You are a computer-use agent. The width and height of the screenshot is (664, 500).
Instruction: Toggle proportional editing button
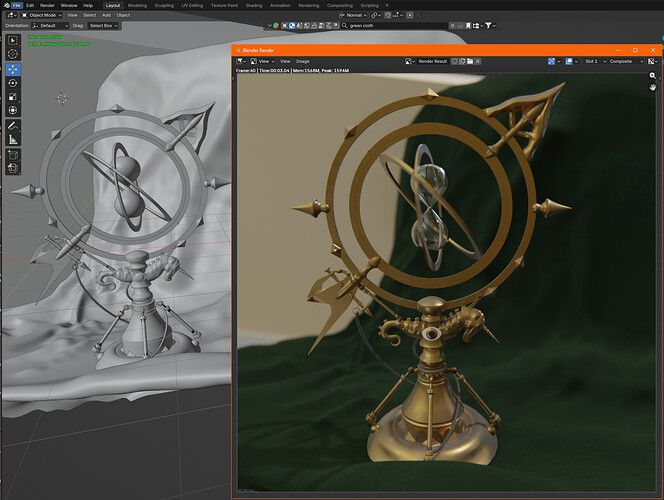pyautogui.click(x=410, y=15)
